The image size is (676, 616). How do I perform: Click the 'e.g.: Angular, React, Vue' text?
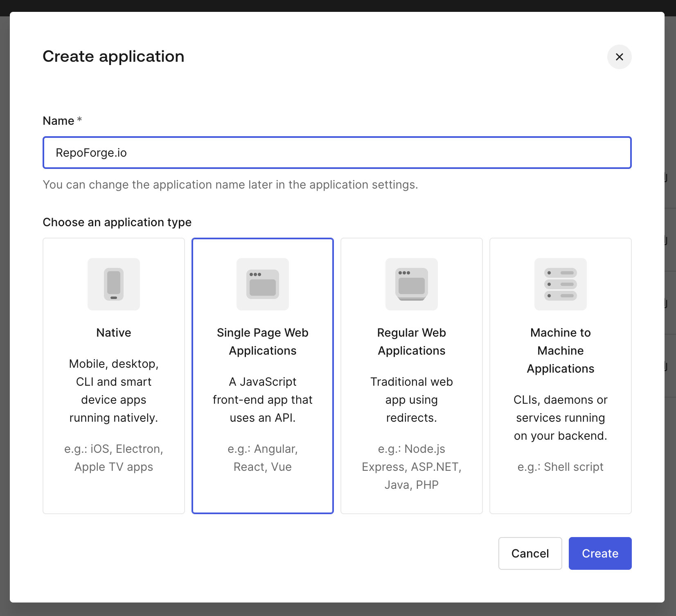click(x=263, y=458)
